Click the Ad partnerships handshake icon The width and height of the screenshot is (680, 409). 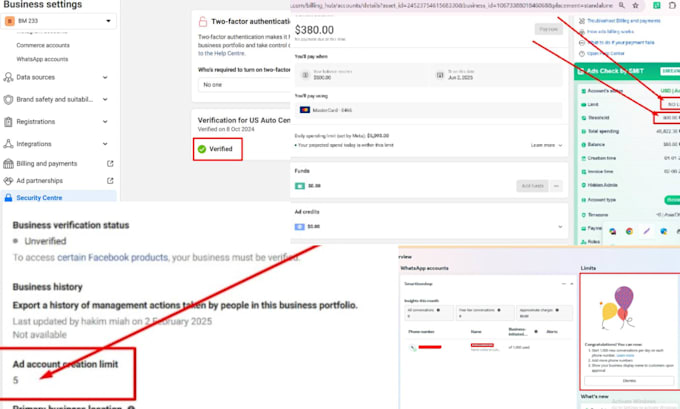click(8, 180)
